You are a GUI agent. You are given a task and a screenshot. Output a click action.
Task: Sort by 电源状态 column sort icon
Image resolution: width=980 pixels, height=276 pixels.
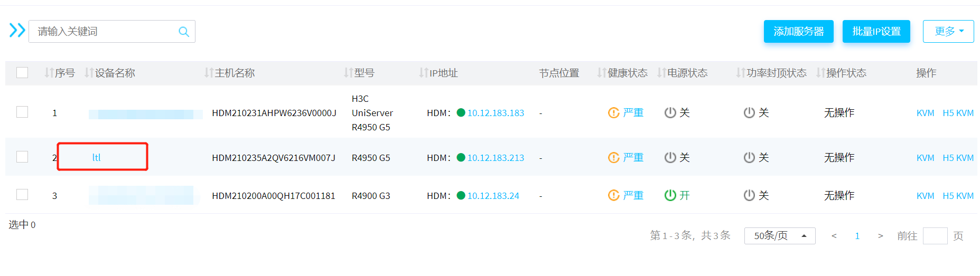point(661,73)
